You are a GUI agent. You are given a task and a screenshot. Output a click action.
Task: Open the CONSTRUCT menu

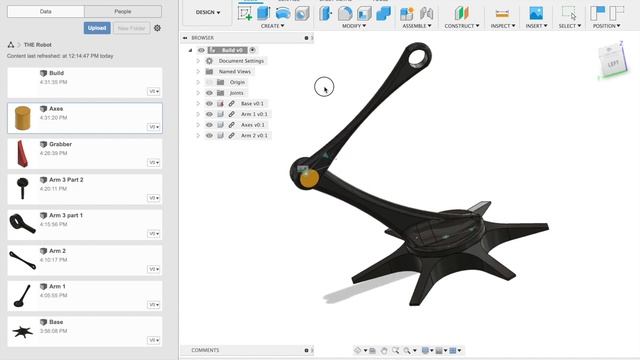coord(462,26)
